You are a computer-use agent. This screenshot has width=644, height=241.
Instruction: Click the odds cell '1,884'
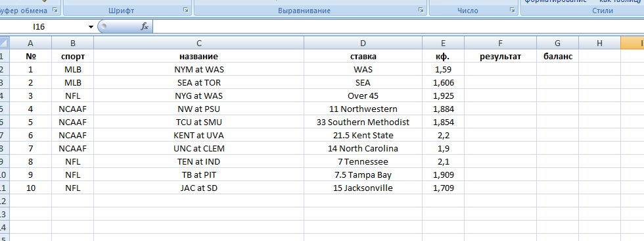tap(443, 109)
